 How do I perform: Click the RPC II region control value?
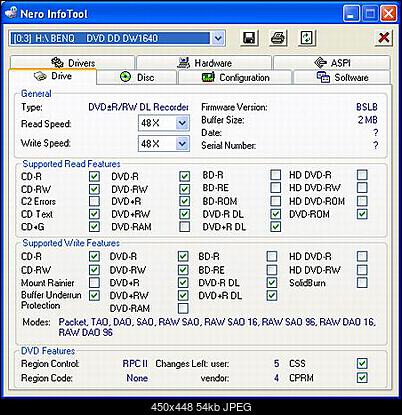point(135,364)
